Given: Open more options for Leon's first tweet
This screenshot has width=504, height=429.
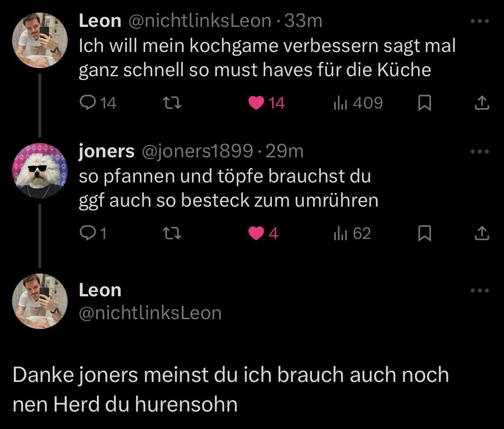Looking at the screenshot, I should click(x=480, y=21).
